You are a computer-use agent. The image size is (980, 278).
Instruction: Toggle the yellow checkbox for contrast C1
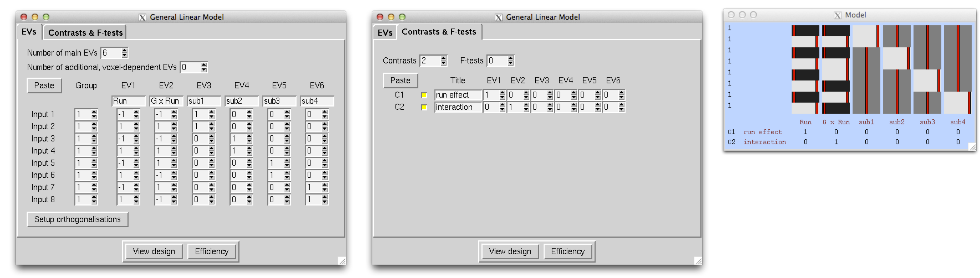[424, 95]
